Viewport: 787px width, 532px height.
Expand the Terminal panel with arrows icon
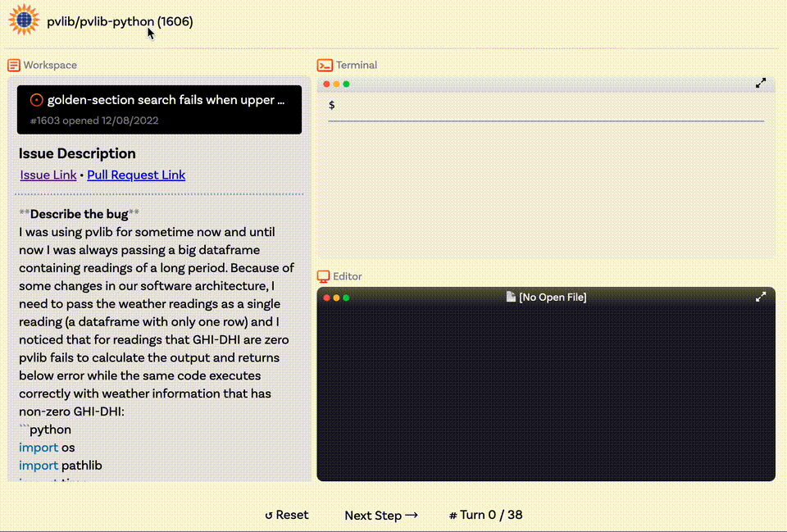click(761, 84)
